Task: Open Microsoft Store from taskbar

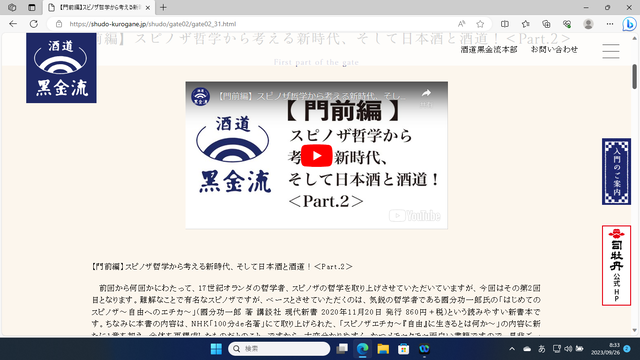Action: point(404,349)
